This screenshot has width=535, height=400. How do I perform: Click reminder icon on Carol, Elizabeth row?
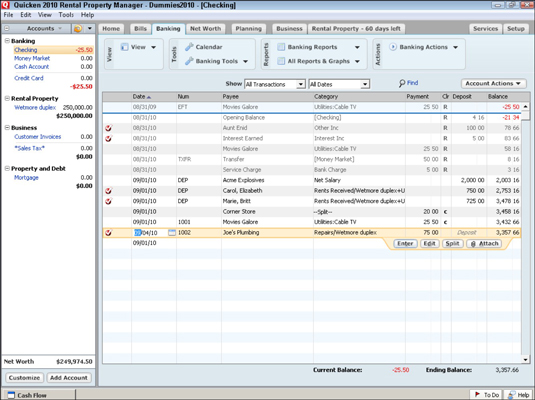[109, 191]
